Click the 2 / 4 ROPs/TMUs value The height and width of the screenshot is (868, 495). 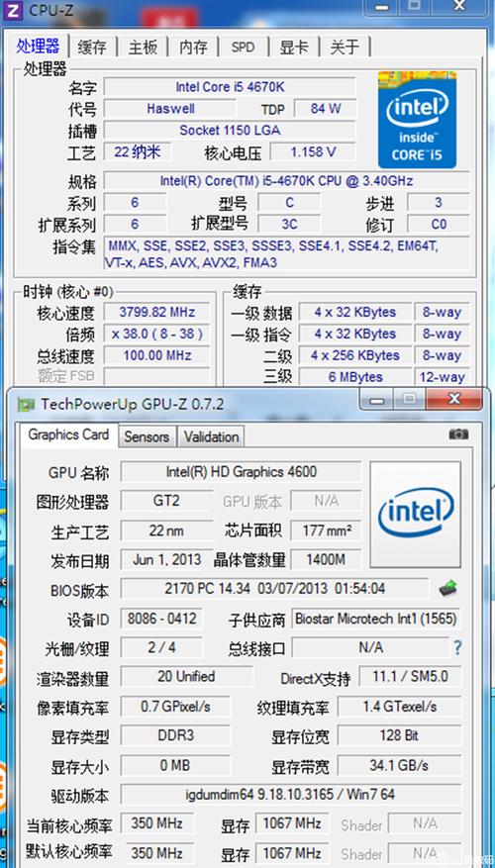point(161,647)
